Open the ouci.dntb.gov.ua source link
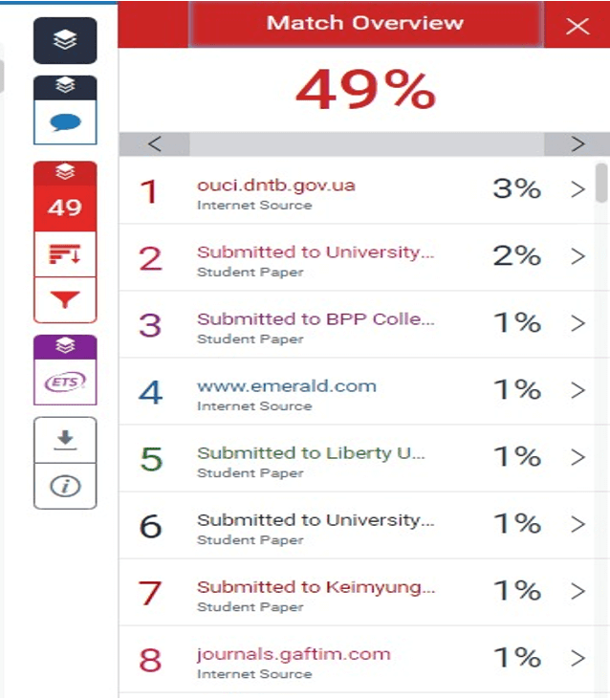Viewport: 610px width, 700px height. pos(276,186)
